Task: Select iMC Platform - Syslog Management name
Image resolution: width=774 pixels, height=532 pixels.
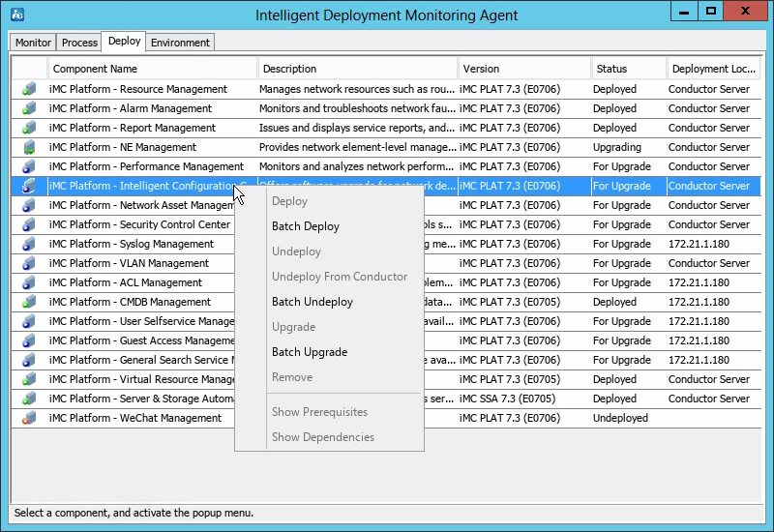Action: coord(132,244)
